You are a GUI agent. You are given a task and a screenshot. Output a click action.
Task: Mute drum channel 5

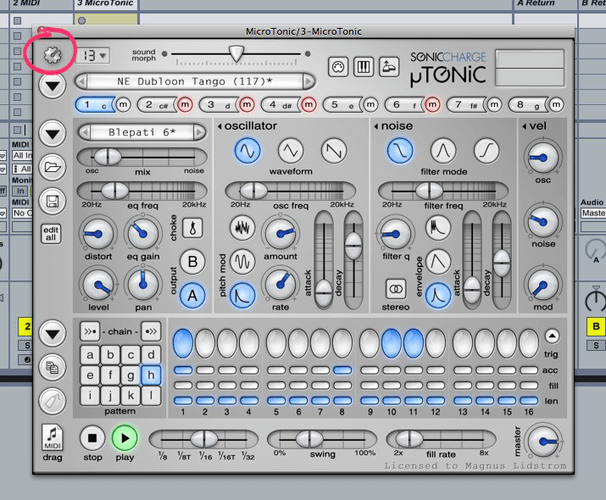click(370, 104)
